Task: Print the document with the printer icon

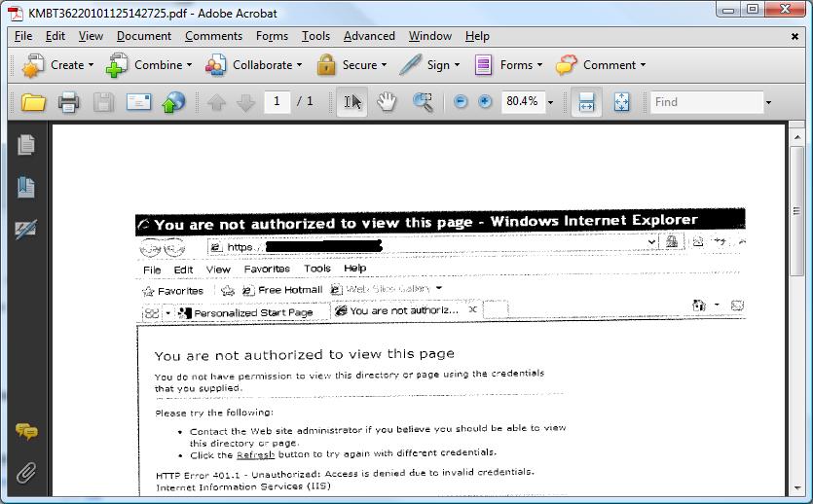Action: coord(68,102)
